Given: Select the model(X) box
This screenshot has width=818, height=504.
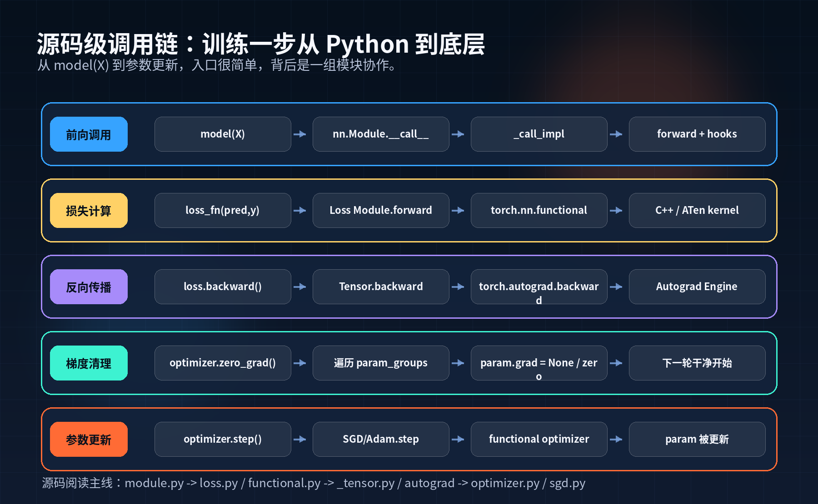Looking at the screenshot, I should [223, 134].
